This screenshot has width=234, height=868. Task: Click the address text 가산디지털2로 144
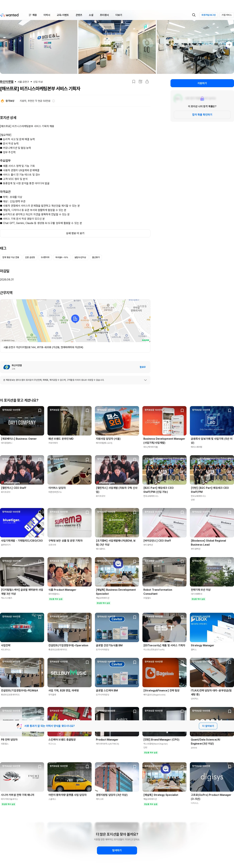(43, 347)
